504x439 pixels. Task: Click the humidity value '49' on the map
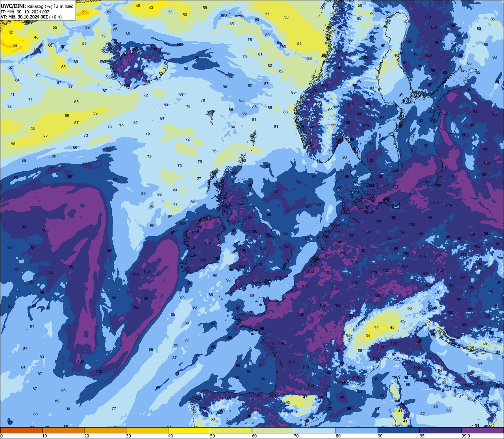[x=485, y=344]
